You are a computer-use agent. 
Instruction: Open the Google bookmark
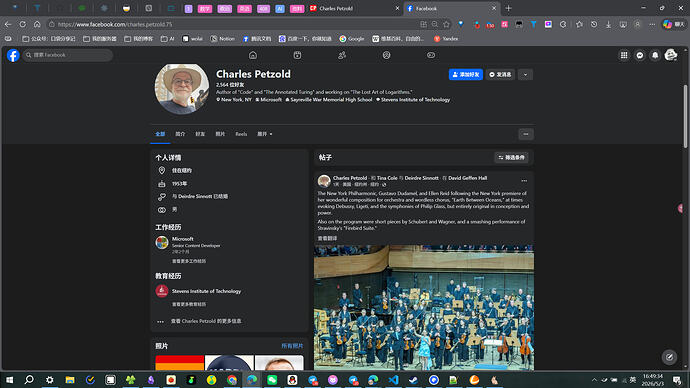click(352, 39)
